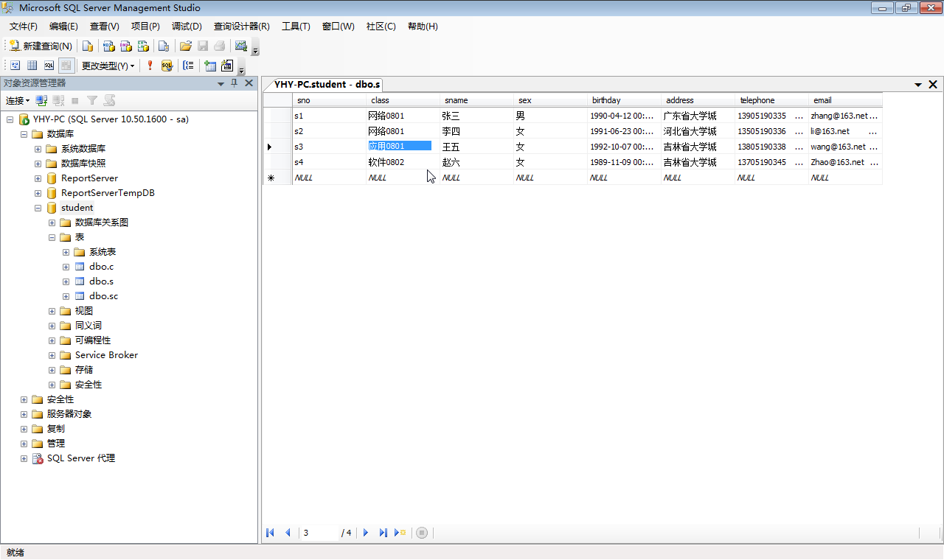Open the Help (帮助) menu
The height and width of the screenshot is (560, 944).
pos(423,27)
